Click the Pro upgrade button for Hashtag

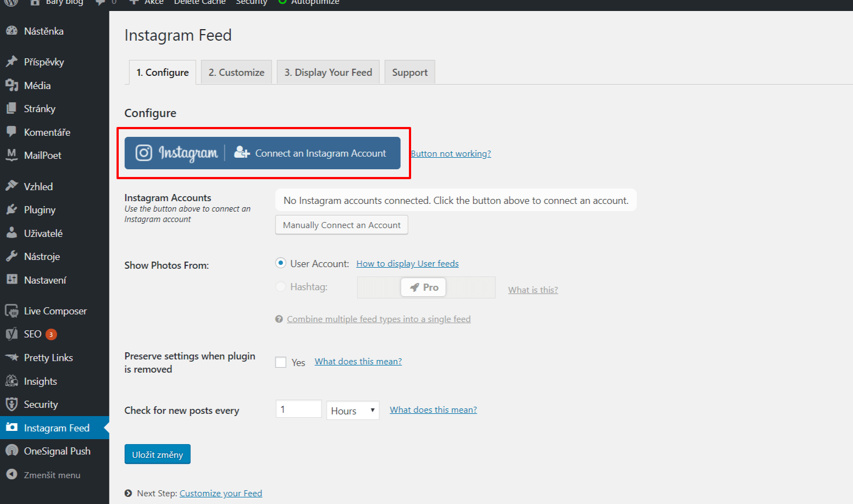click(424, 287)
